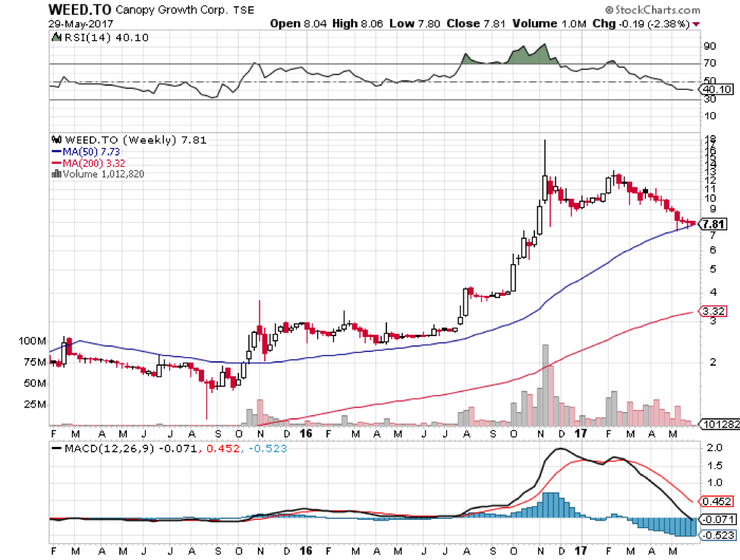The width and height of the screenshot is (740, 560).
Task: Click the 75M volume axis label
Action: pos(35,362)
